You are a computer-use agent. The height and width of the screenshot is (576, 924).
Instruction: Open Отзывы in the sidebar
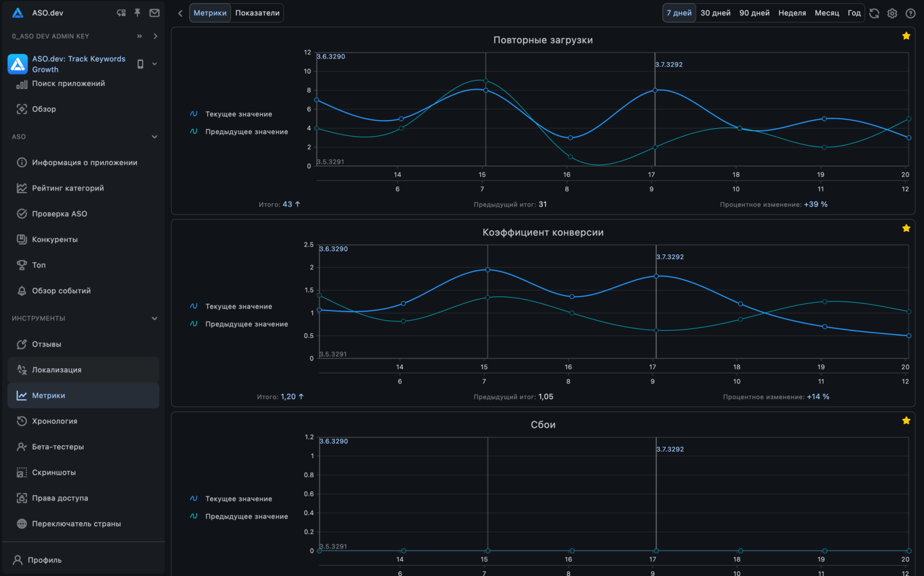[47, 344]
